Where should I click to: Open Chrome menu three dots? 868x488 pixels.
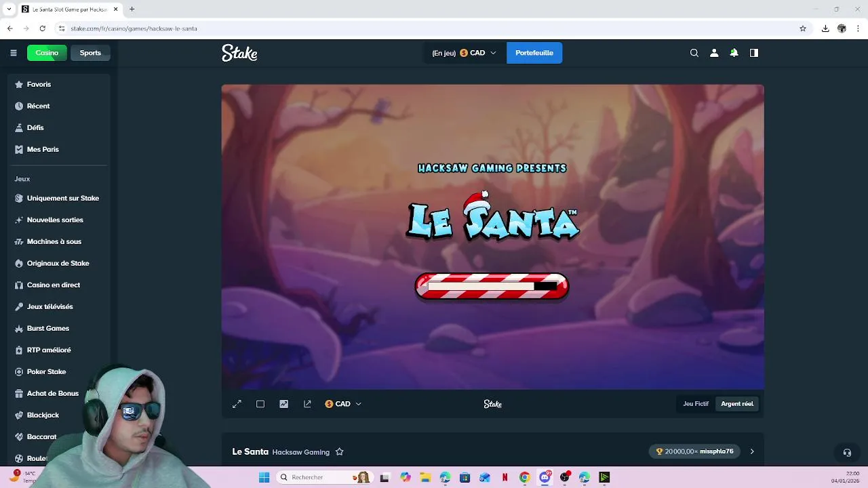point(859,28)
